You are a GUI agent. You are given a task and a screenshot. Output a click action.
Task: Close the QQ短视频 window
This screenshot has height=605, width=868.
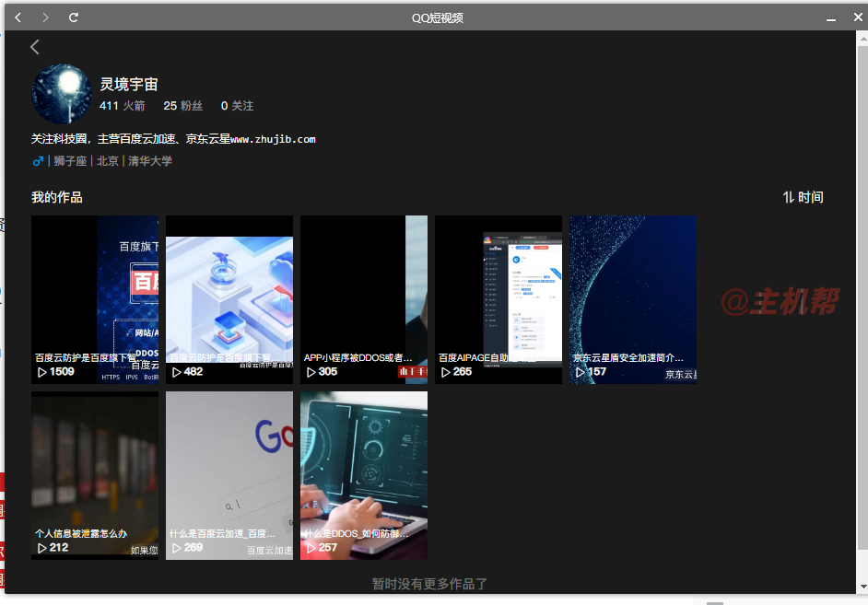[x=858, y=17]
